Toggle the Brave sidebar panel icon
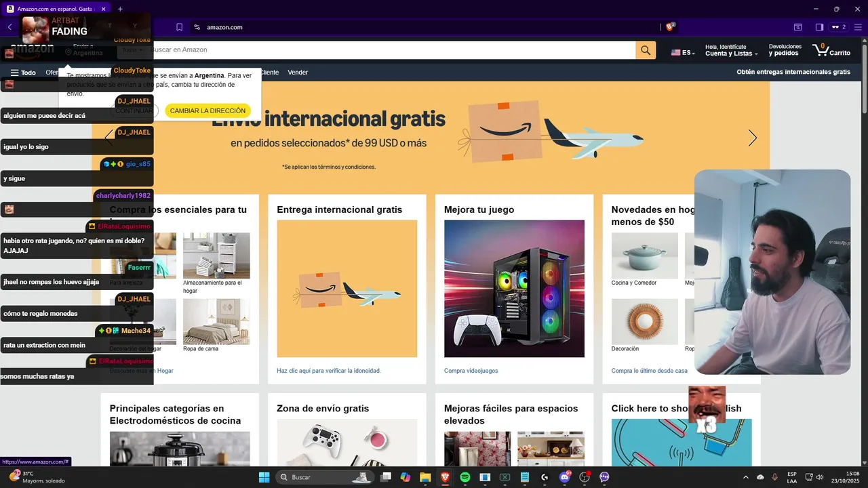The image size is (868, 488). (x=819, y=27)
